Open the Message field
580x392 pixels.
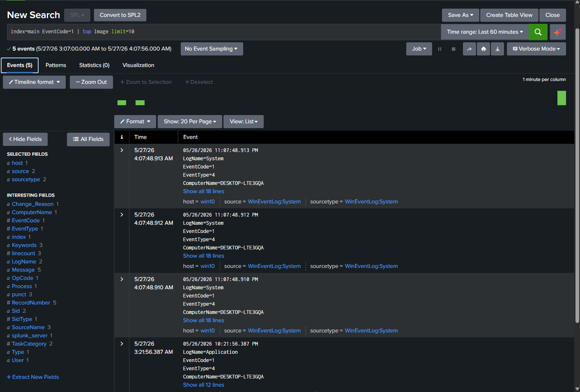click(x=23, y=270)
